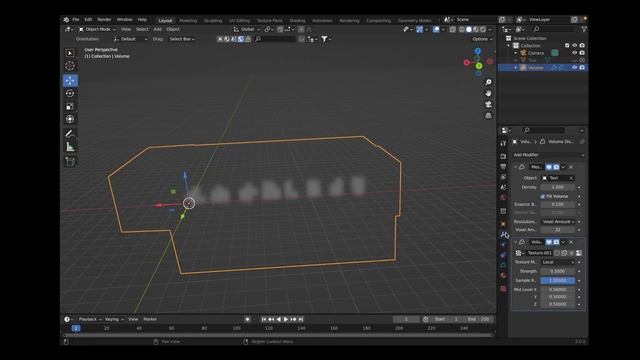The image size is (640, 360).
Task: Remove the Mesh to Volume modifier
Action: coord(571,167)
